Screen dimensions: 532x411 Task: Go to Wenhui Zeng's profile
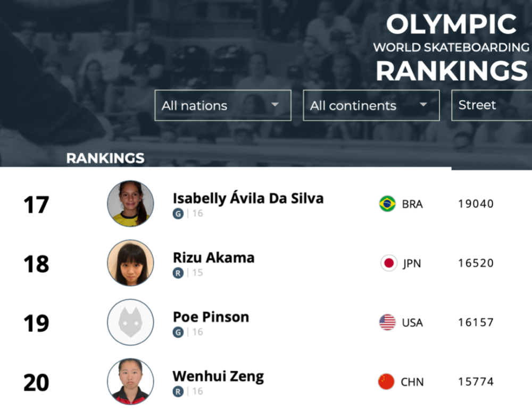click(218, 376)
